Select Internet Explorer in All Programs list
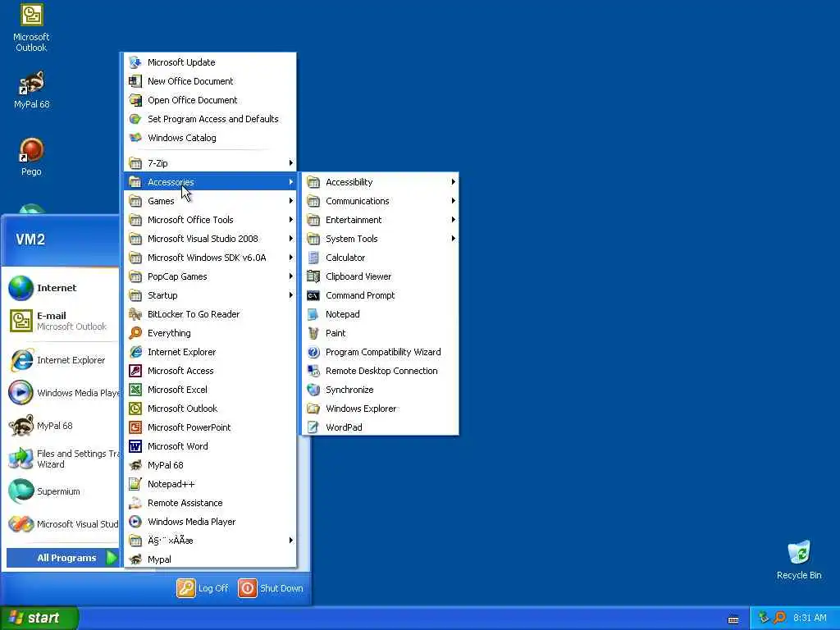Viewport: 840px width, 630px height. pyautogui.click(x=211, y=352)
